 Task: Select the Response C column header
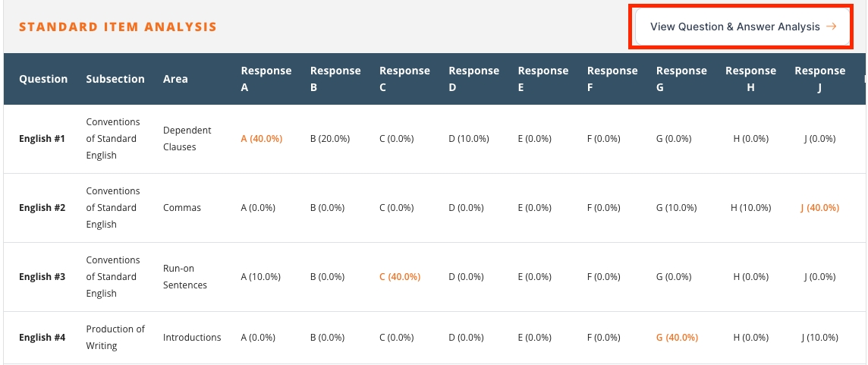pos(404,79)
